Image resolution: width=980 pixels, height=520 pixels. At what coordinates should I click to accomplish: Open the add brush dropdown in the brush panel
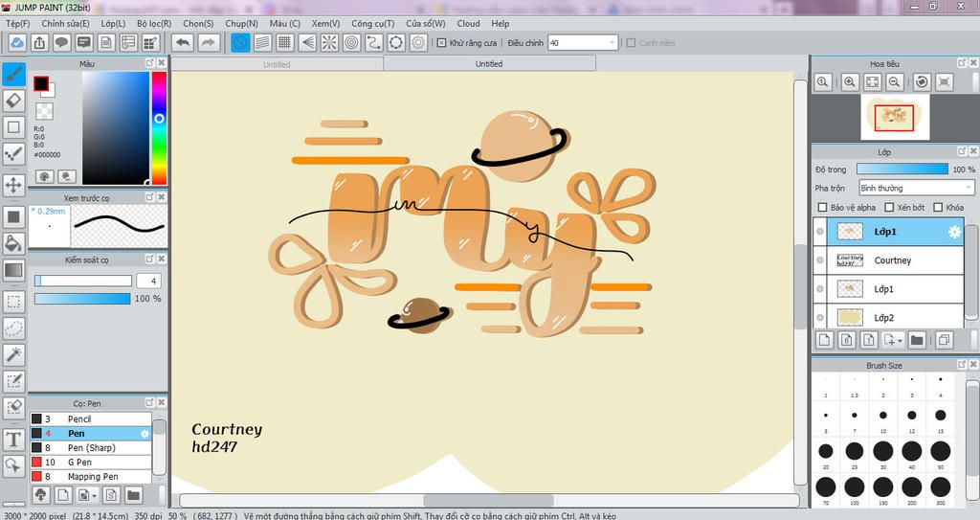(95, 496)
